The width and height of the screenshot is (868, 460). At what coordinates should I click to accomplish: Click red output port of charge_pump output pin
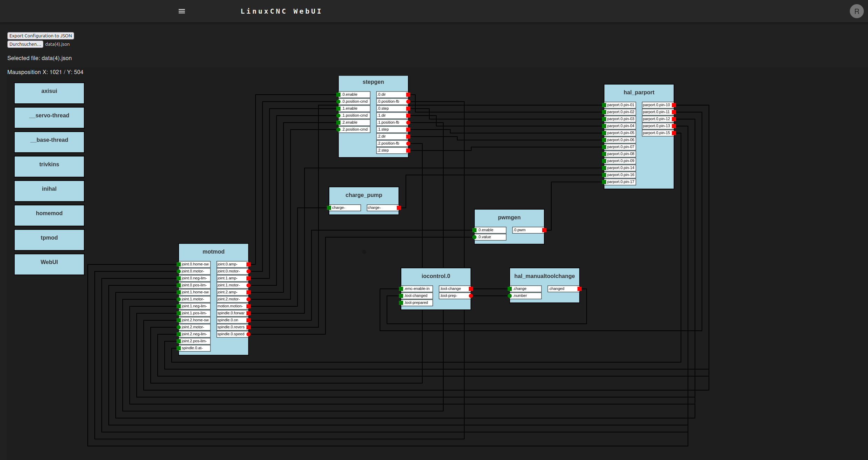399,208
